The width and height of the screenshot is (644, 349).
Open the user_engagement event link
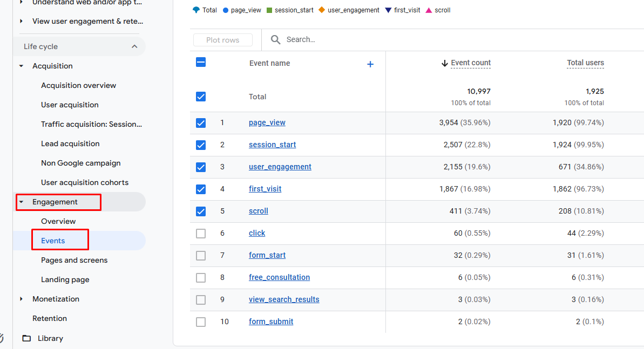(x=280, y=167)
